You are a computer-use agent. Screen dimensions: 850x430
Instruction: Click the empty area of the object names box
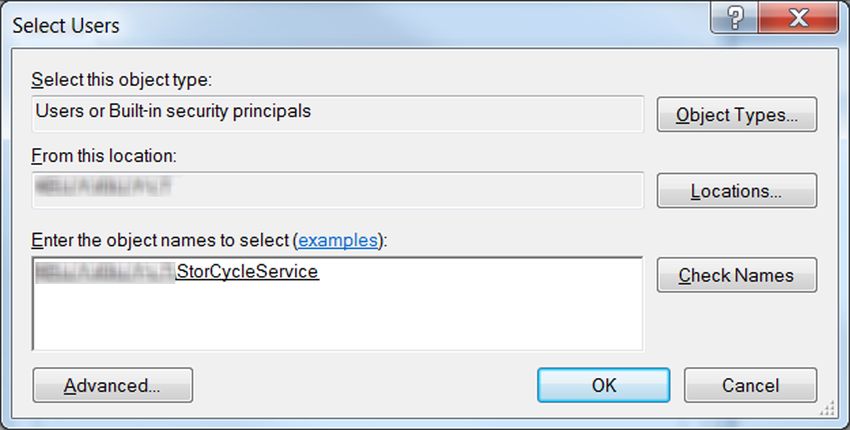(x=337, y=317)
